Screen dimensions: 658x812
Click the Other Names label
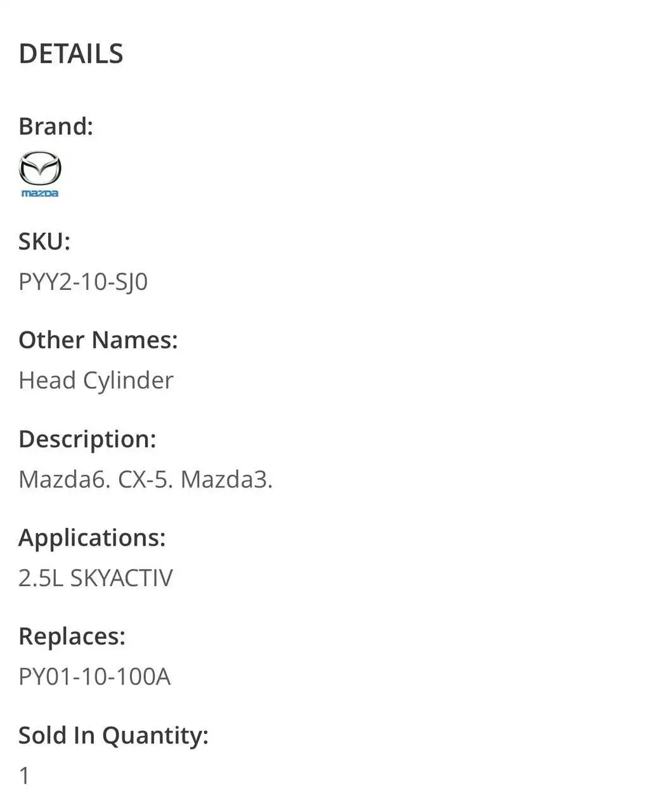click(x=98, y=340)
